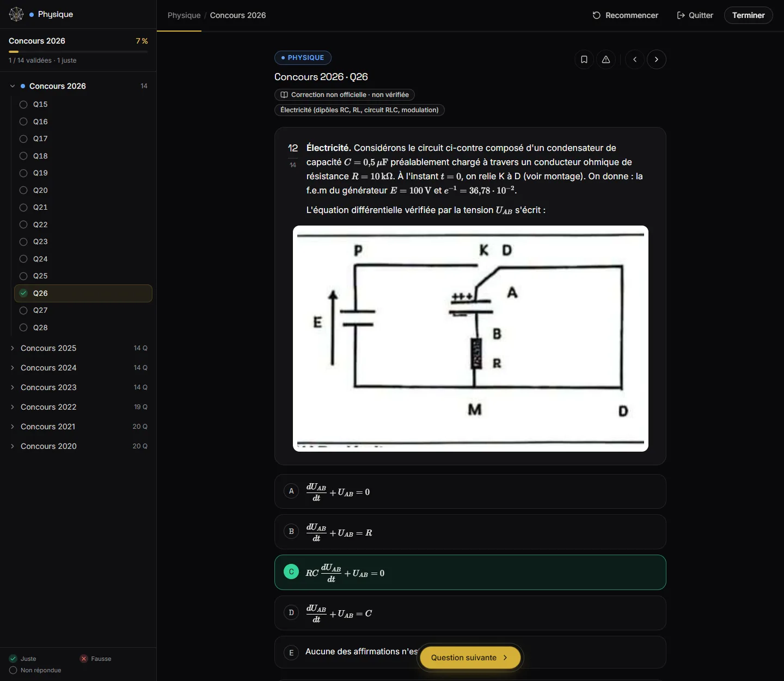Viewport: 784px width, 681px height.
Task: Click the Question suivante button
Action: [470, 658]
